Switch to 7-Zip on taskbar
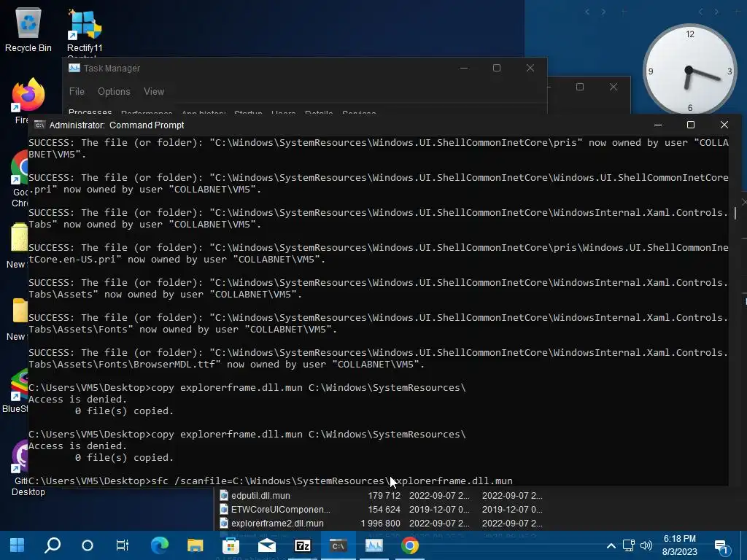This screenshot has height=560, width=747. [x=302, y=545]
